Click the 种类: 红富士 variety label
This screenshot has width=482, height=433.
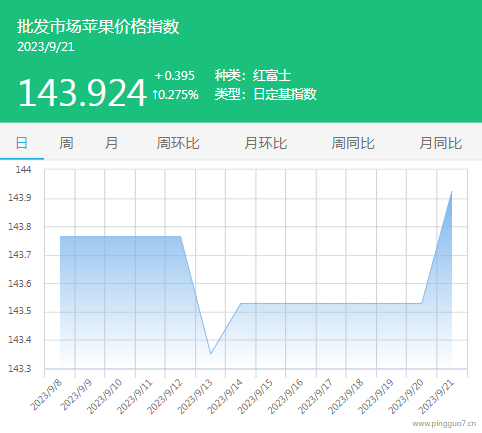pyautogui.click(x=253, y=75)
